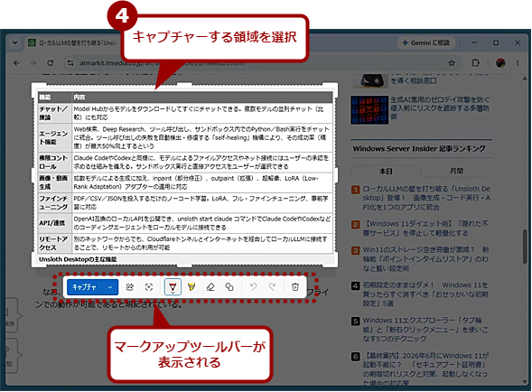Bookmark this page with the star icon
Viewport: 532px width, 392px height.
coord(452,63)
